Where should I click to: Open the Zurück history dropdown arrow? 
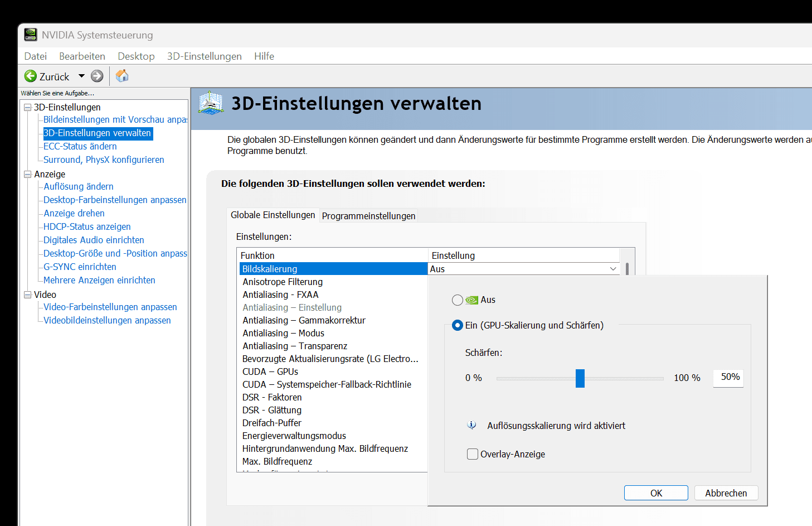tap(81, 76)
